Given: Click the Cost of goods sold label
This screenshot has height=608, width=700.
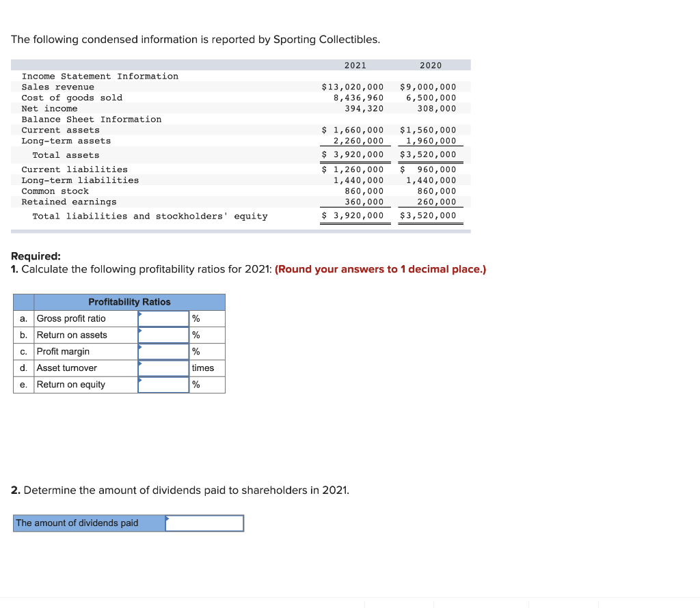Looking at the screenshot, I should tap(72, 98).
